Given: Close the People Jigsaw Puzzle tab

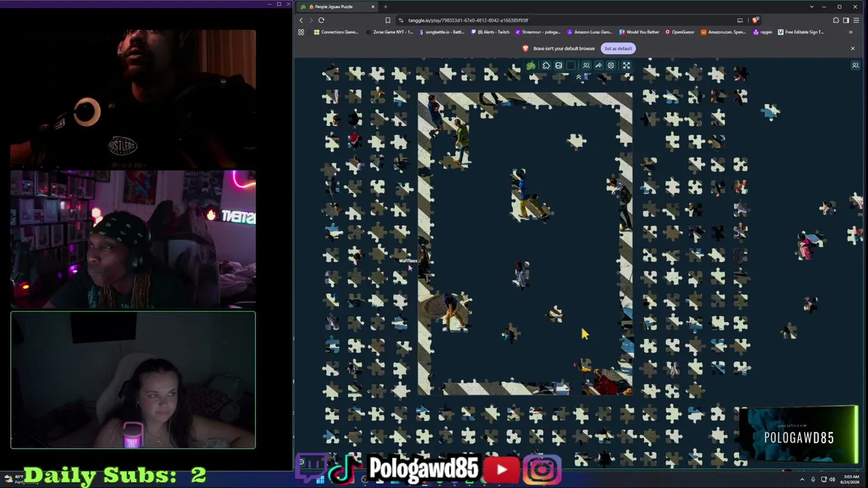Looking at the screenshot, I should point(372,7).
